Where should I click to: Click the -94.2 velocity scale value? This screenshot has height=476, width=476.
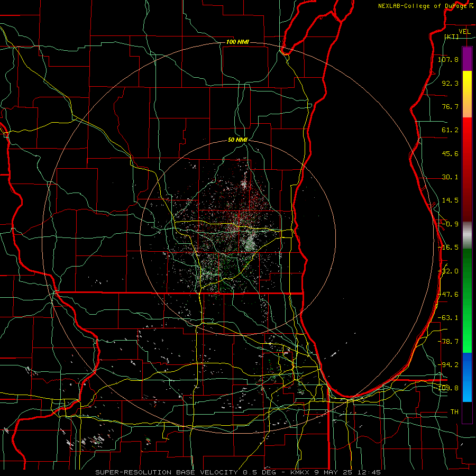[x=448, y=364]
